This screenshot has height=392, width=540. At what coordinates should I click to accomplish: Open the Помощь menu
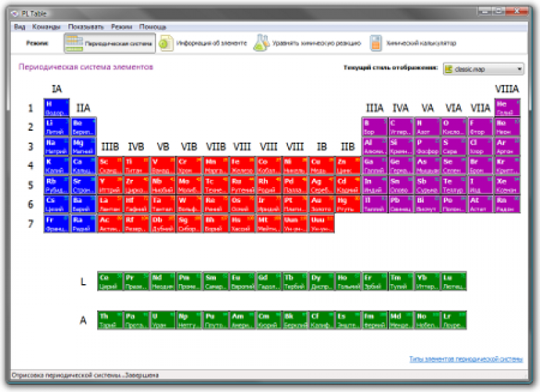pos(153,27)
